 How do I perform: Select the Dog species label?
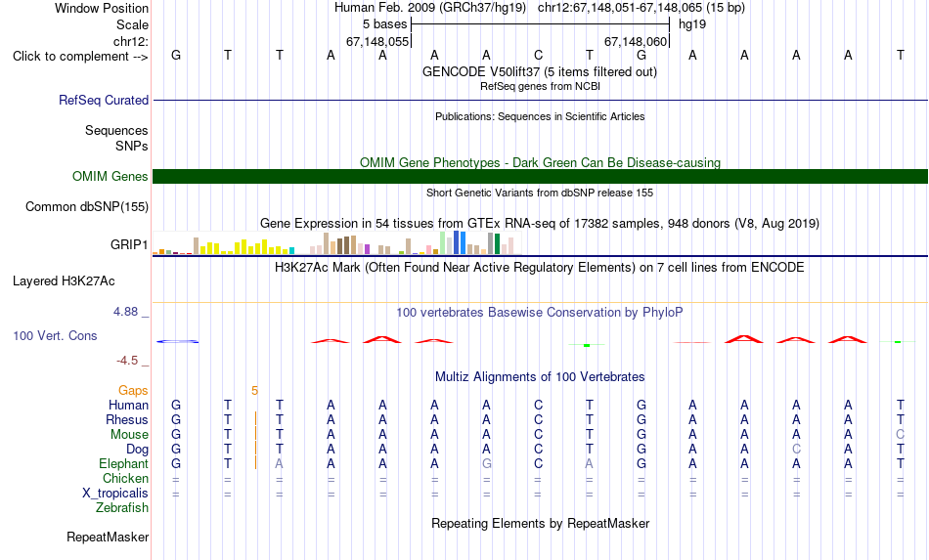[x=137, y=450]
